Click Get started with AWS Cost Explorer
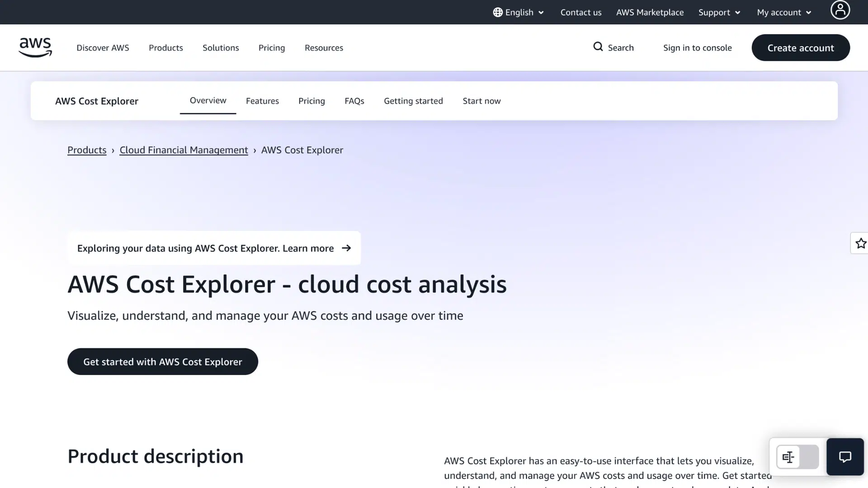The height and width of the screenshot is (488, 868). point(162,361)
